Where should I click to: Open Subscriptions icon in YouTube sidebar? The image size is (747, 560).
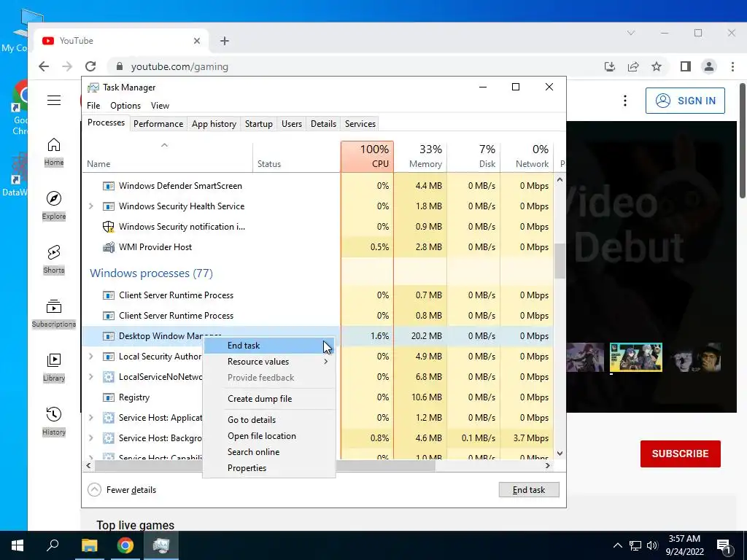click(x=54, y=306)
